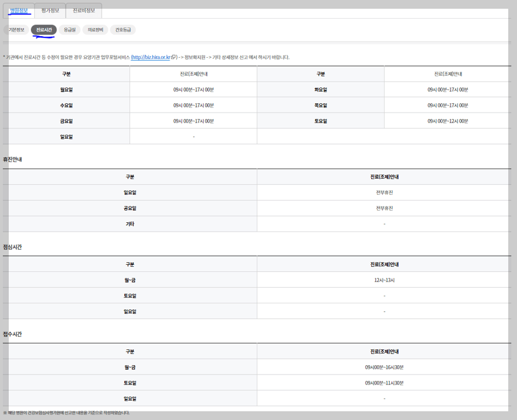Image resolution: width=517 pixels, height=420 pixels.
Task: Select Wednesday's hours 09시 00분~17시 00분
Action: 194,106
